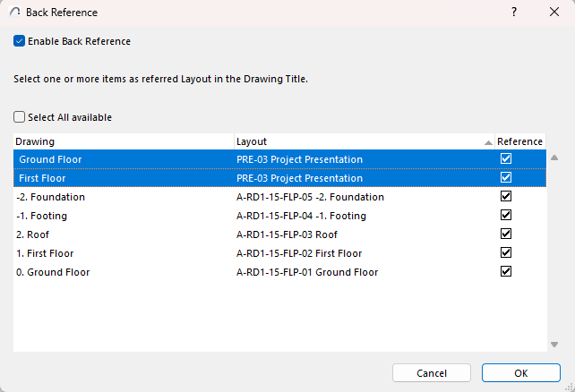Click the help question mark icon
Viewport: 575px width, 392px height.
514,13
